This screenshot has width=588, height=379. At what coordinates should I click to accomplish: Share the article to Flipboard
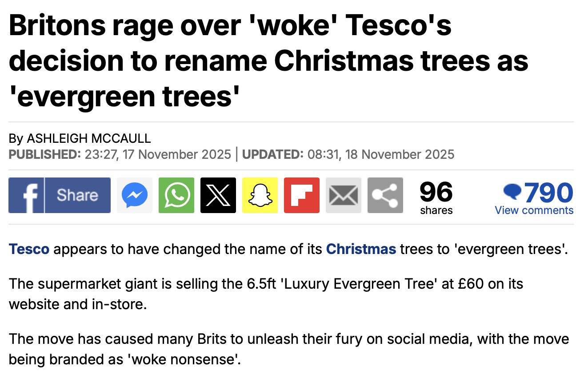(x=302, y=195)
